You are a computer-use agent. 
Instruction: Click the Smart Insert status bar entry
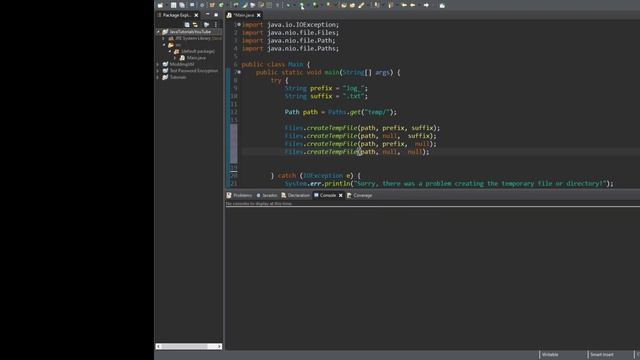click(602, 355)
